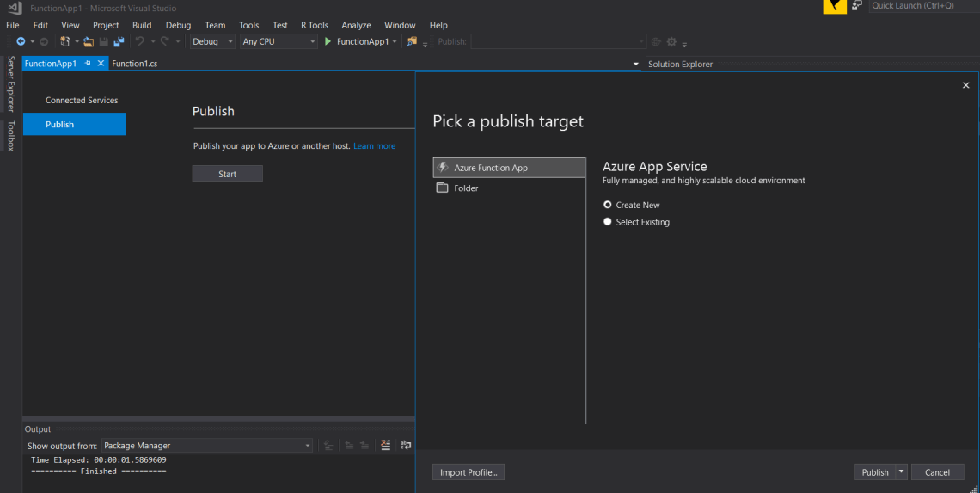Open the document tabs overflow dropdown arrow
980x493 pixels.
[635, 64]
